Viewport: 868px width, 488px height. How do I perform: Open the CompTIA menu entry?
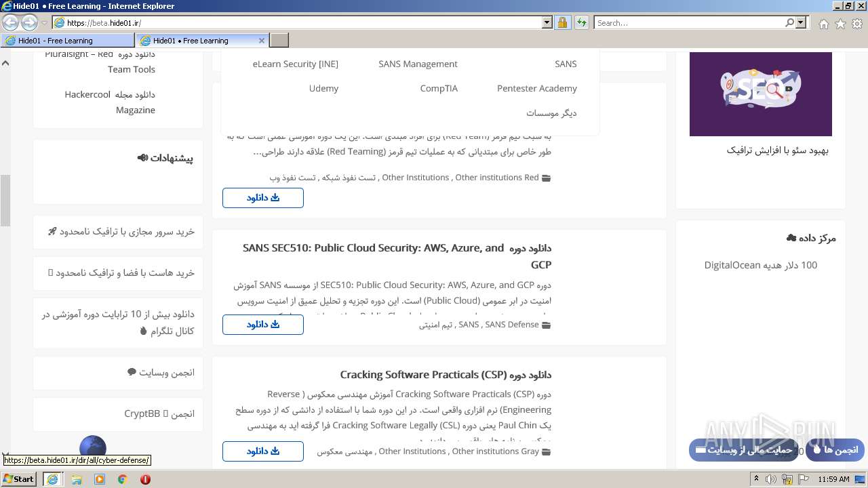439,88
